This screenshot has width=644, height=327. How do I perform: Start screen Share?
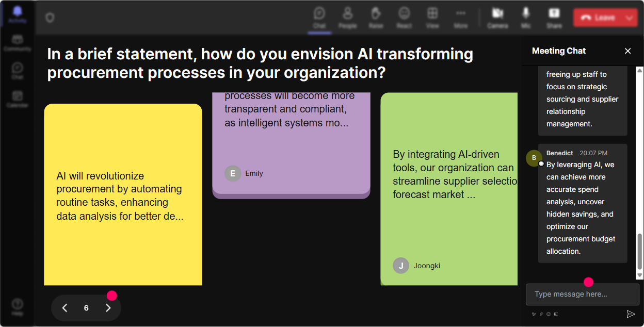click(554, 18)
